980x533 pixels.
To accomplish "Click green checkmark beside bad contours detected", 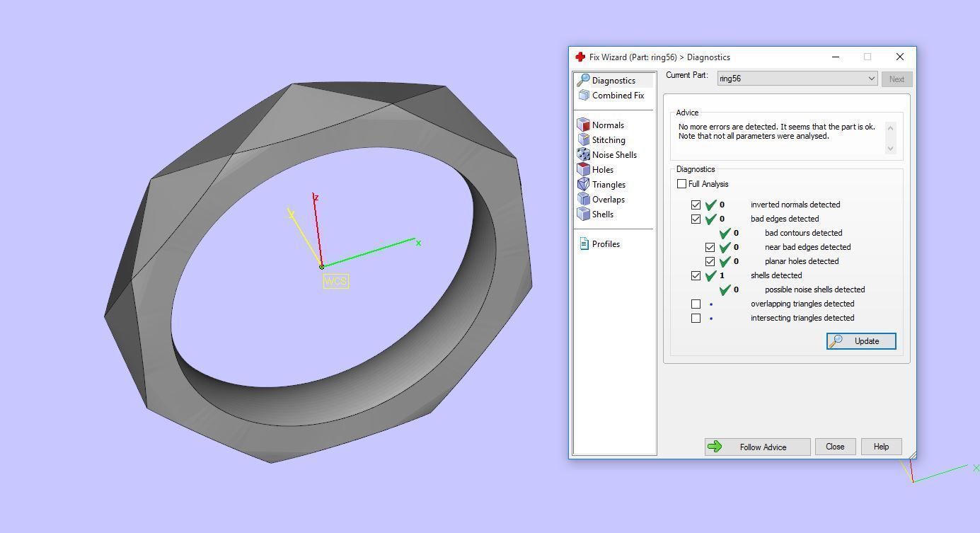I will (725, 233).
